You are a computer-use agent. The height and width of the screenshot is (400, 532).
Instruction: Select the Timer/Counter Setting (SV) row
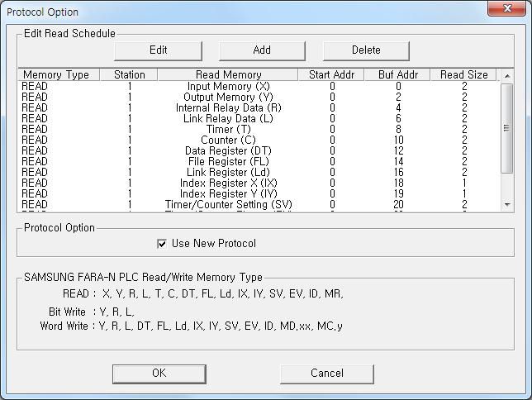click(228, 204)
